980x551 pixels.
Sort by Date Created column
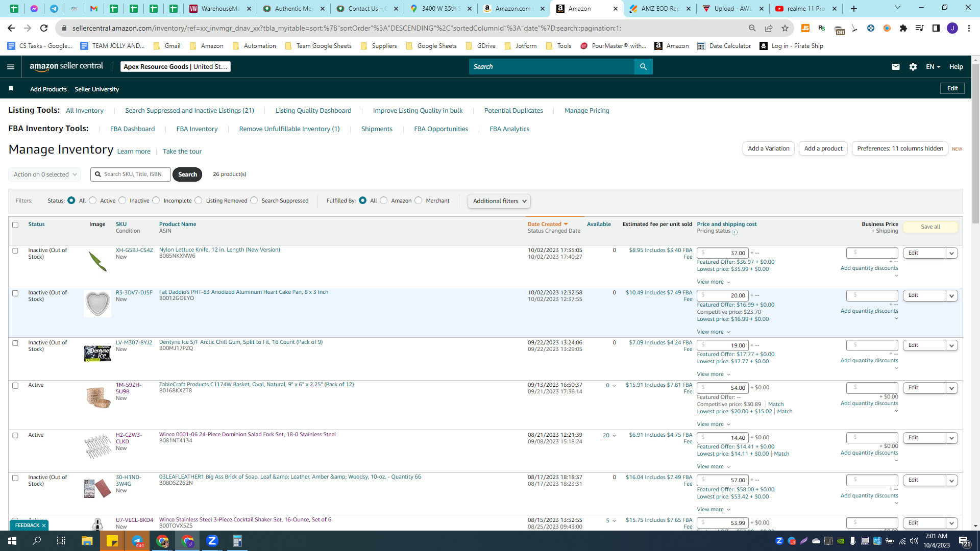[x=548, y=224]
